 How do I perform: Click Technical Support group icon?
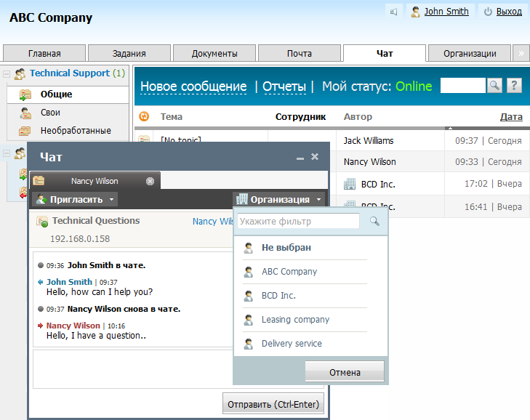[20, 73]
